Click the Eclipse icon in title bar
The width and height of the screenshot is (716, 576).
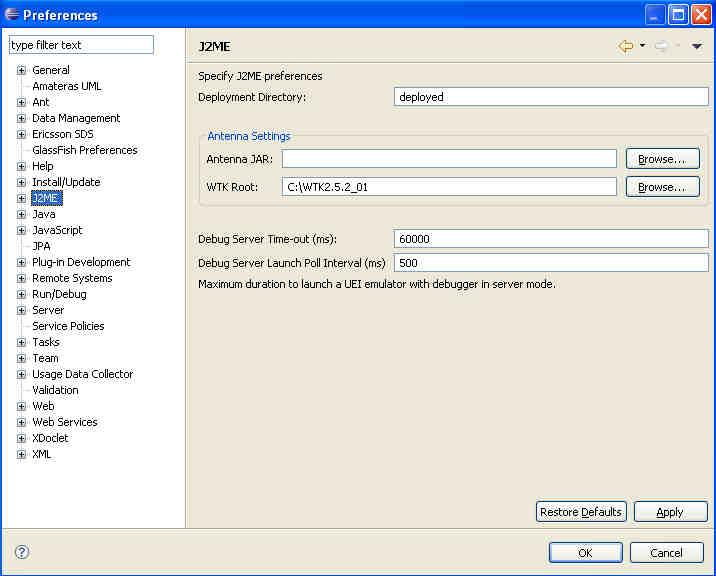[11, 14]
